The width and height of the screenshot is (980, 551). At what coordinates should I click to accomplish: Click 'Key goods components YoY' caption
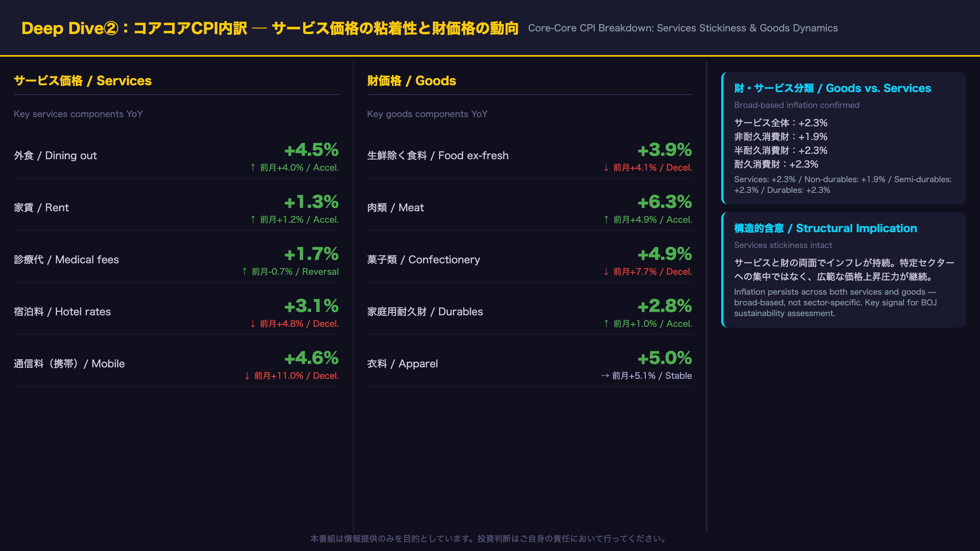(427, 114)
